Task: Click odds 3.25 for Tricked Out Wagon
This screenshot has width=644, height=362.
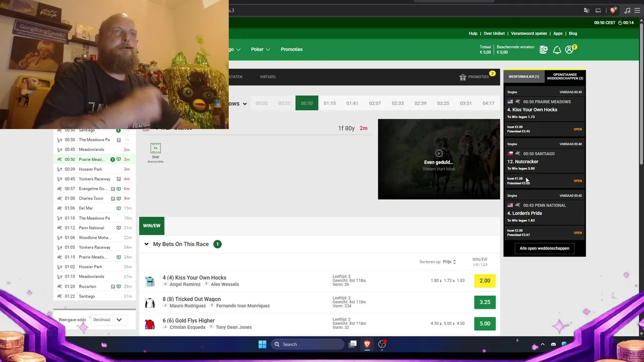Action: tap(485, 302)
